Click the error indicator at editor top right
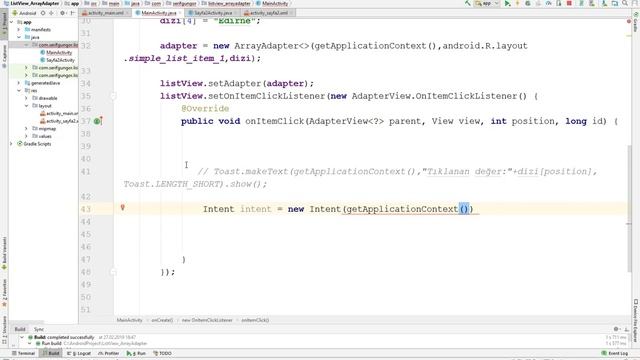Screen dimensions: 640x360 (629, 21)
